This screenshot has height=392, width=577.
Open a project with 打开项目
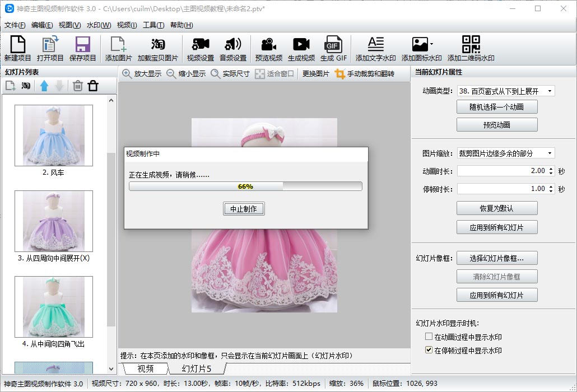click(x=50, y=49)
